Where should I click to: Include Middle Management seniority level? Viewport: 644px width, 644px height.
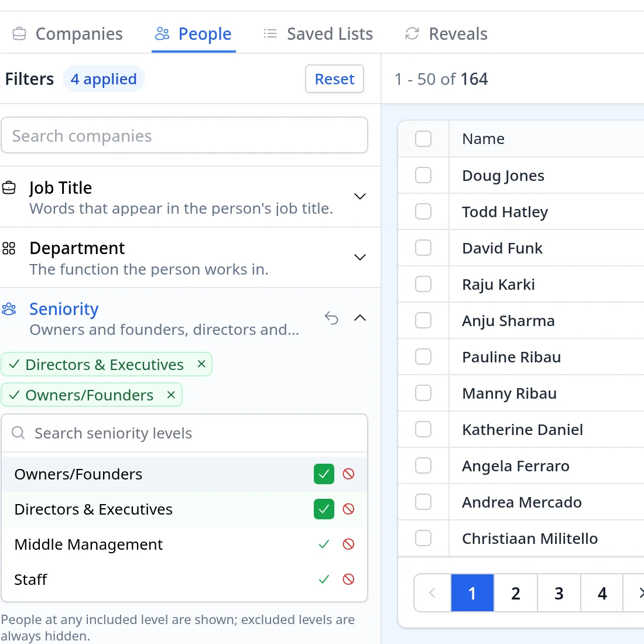click(324, 544)
